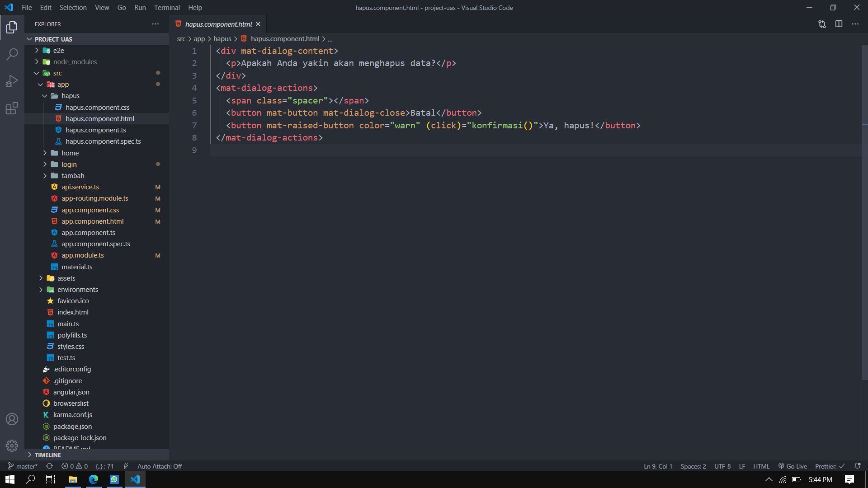
Task: Open Explorer Views and More Actions ellipsis
Action: point(156,24)
